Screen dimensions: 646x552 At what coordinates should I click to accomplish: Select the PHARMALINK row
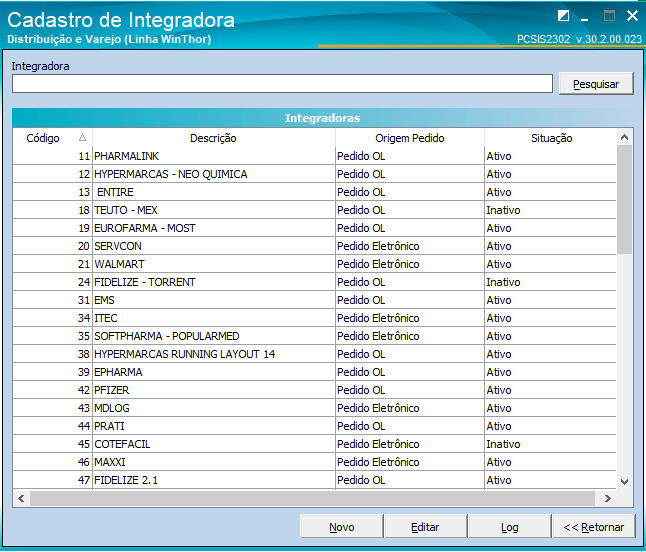pyautogui.click(x=213, y=156)
